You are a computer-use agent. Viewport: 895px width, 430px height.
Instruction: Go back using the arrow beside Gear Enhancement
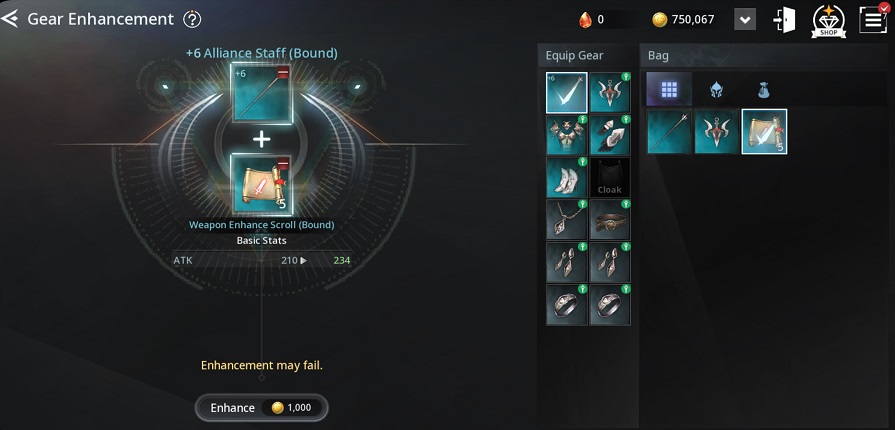tap(9, 19)
